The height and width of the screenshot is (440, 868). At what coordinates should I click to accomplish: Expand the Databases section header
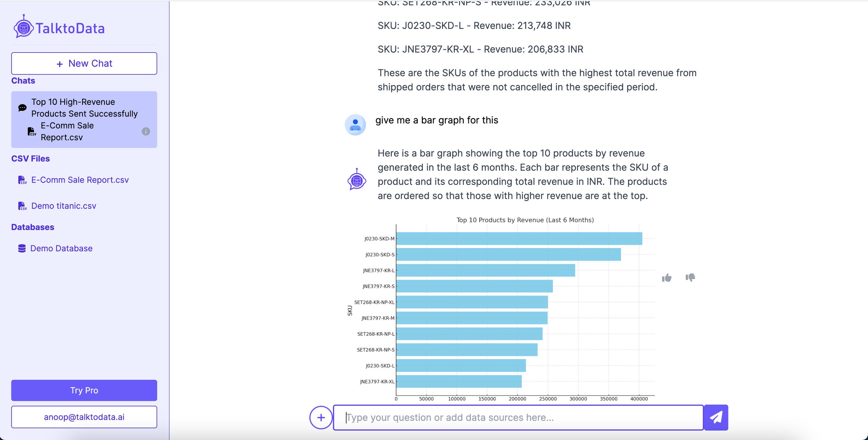(32, 227)
